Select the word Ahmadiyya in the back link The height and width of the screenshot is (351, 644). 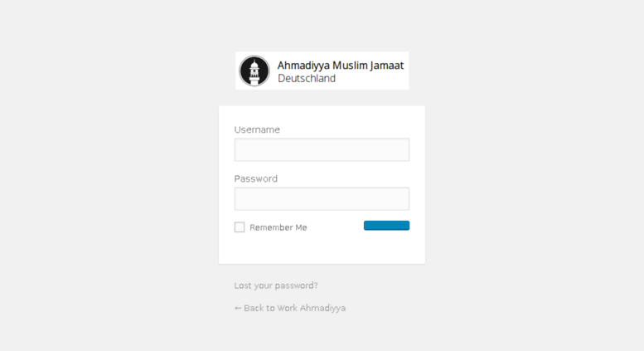point(322,308)
